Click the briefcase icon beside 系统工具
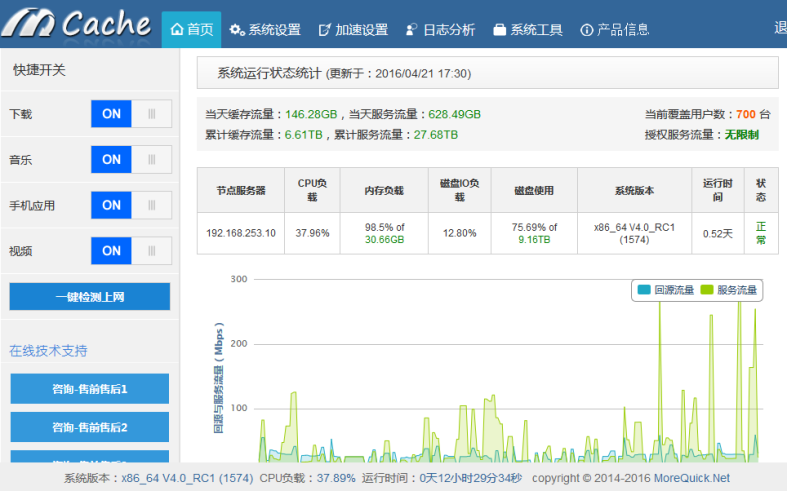Image resolution: width=787 pixels, height=491 pixels. click(499, 30)
